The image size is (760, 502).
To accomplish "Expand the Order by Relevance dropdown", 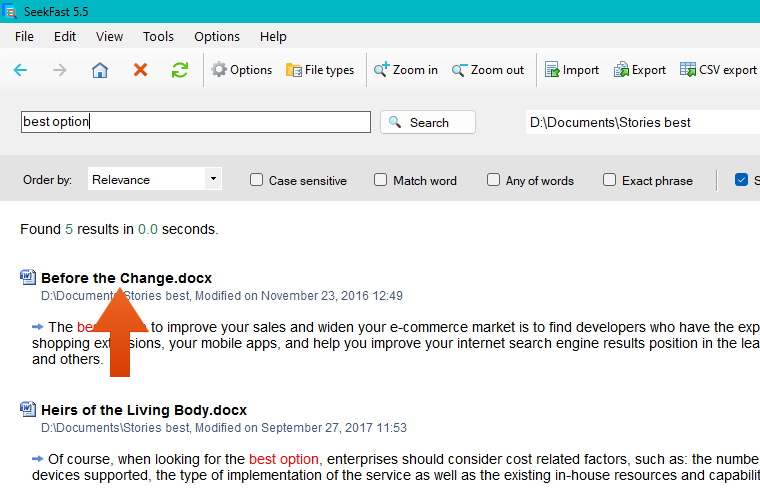I will point(213,179).
